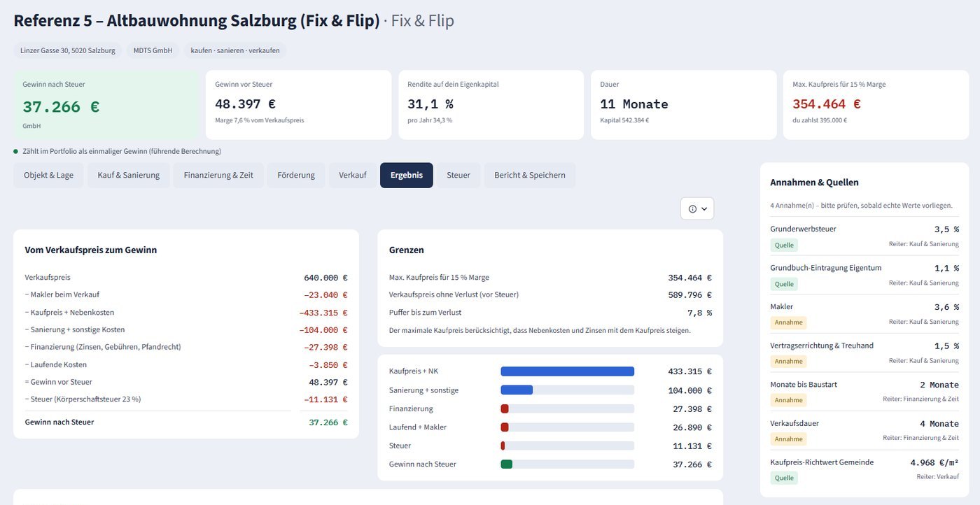Image resolution: width=980 pixels, height=505 pixels.
Task: Open the Bericht & Speichern tab
Action: 530,176
